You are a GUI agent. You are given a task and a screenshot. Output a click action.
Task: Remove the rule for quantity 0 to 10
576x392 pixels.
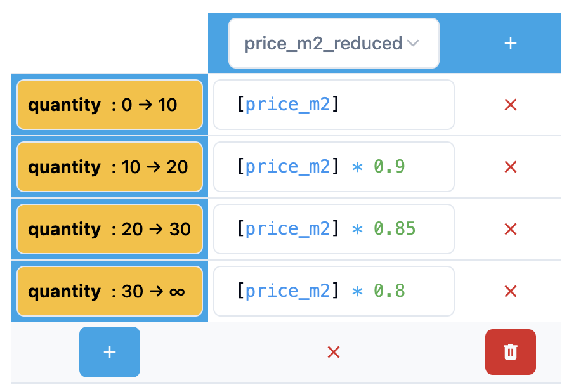coord(511,105)
